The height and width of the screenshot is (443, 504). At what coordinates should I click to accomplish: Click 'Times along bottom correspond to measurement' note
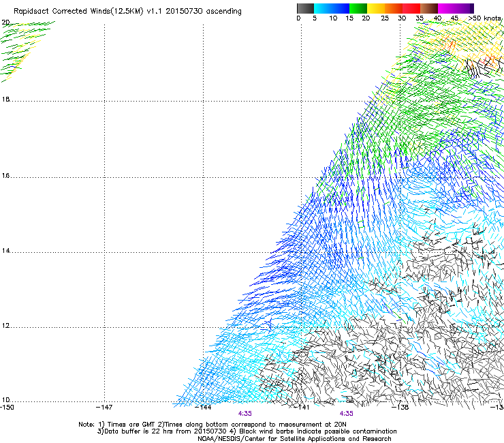(x=243, y=425)
